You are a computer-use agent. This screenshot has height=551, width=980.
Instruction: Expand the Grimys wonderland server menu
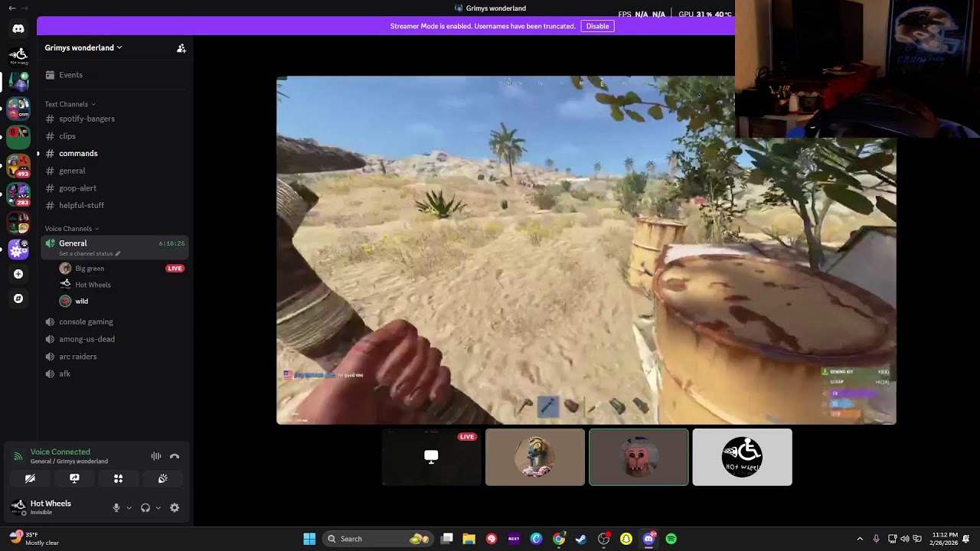[x=83, y=47]
